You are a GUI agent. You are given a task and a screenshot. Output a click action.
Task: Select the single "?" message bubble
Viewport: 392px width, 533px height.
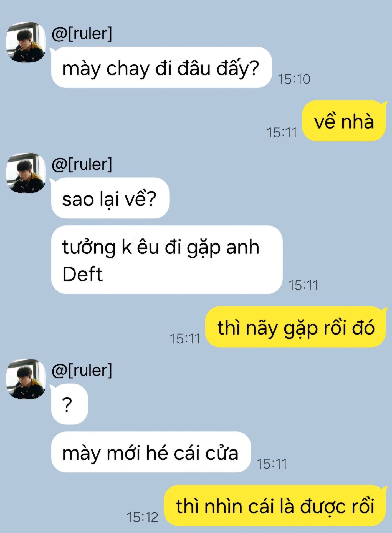point(70,404)
